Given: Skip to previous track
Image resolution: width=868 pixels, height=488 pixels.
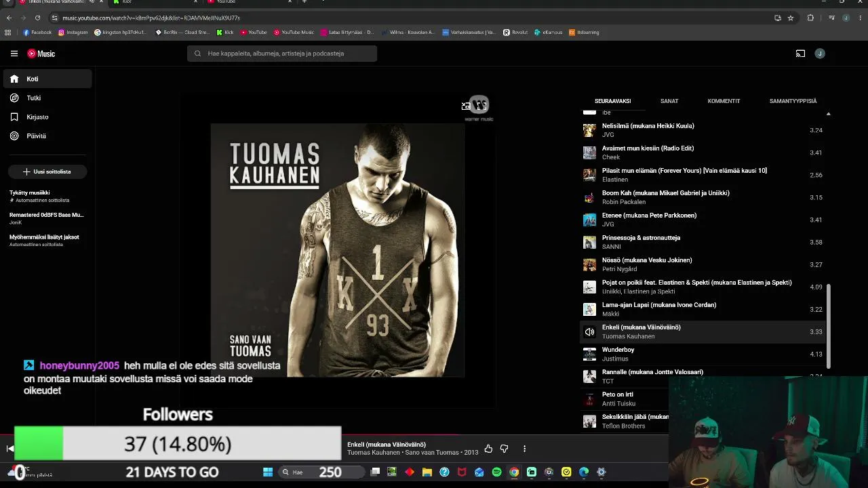Looking at the screenshot, I should pos(9,448).
